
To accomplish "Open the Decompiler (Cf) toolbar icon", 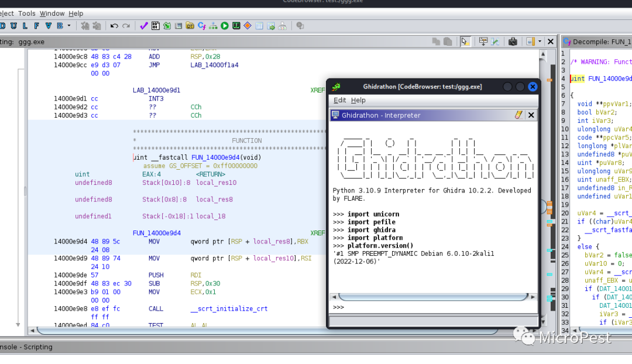I will click(x=201, y=26).
